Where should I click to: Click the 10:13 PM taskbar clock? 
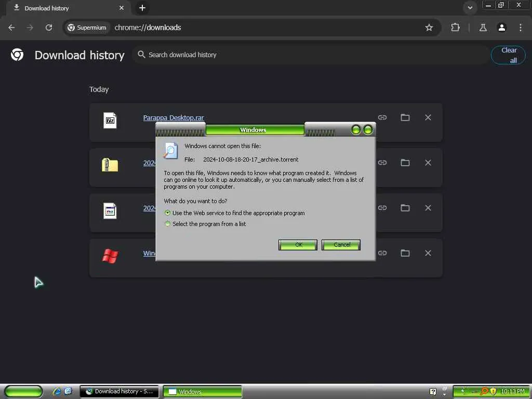tap(512, 391)
